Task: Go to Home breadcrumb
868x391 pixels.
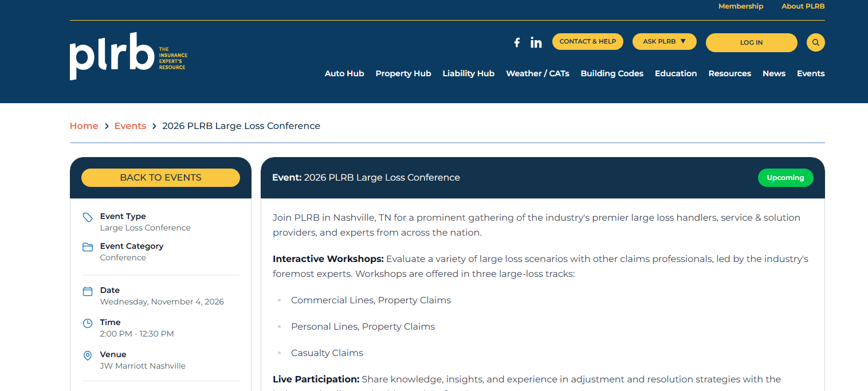Action: pos(84,126)
